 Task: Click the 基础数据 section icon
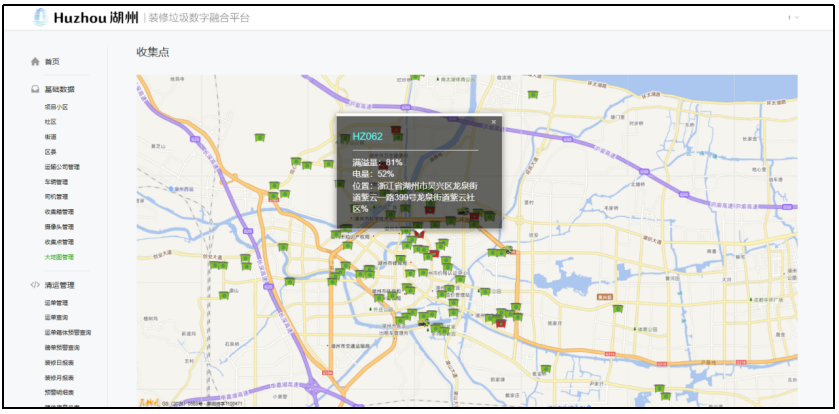coord(36,90)
